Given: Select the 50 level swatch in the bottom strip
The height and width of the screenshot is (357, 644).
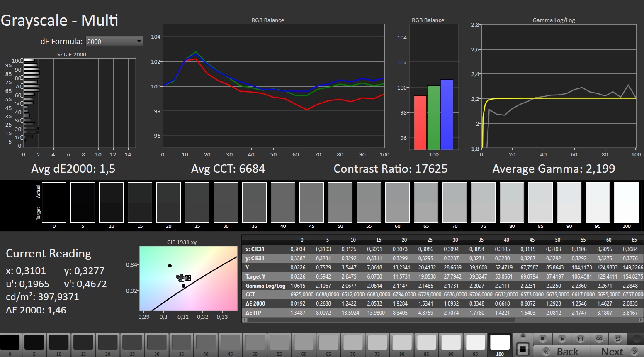Looking at the screenshot, I should [255, 342].
